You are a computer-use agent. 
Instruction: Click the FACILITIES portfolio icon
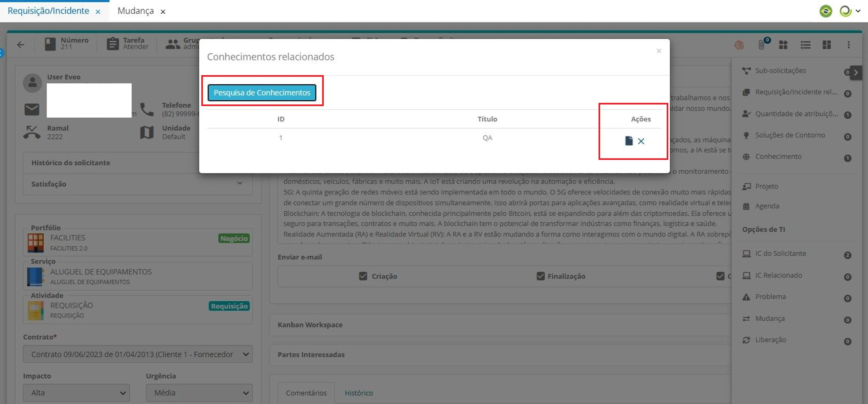(x=35, y=243)
